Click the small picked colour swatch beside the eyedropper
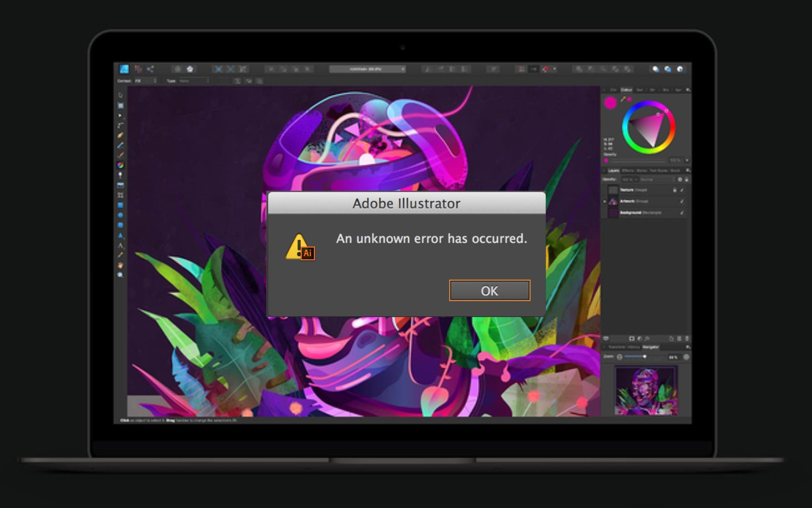 coord(629,99)
